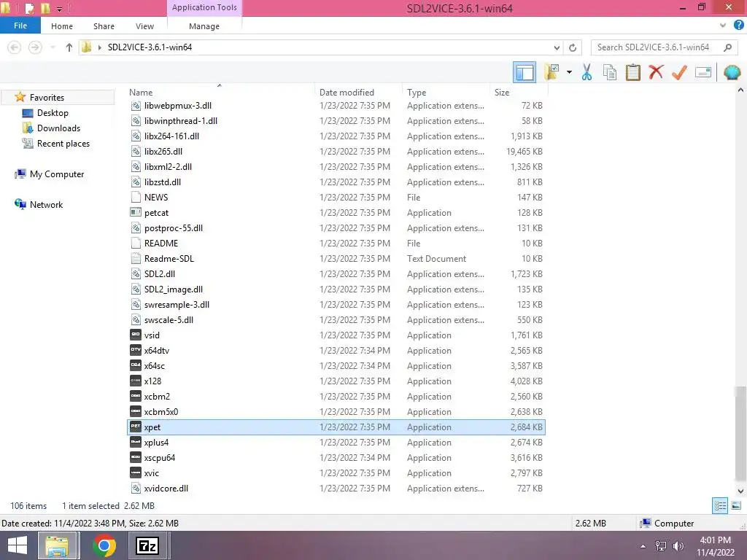Click the Properties quick access icon
Viewport: 747px width, 560px height.
pyautogui.click(x=29, y=8)
